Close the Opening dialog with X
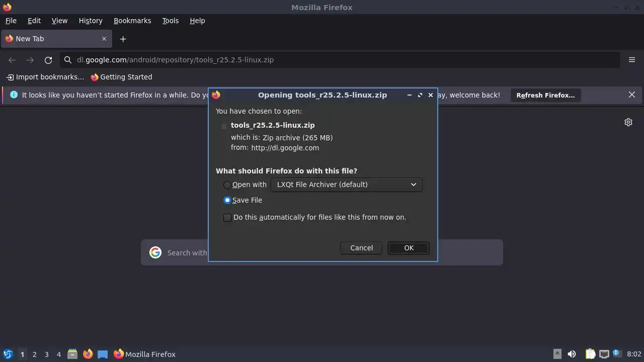Image resolution: width=644 pixels, height=362 pixels. click(x=431, y=95)
